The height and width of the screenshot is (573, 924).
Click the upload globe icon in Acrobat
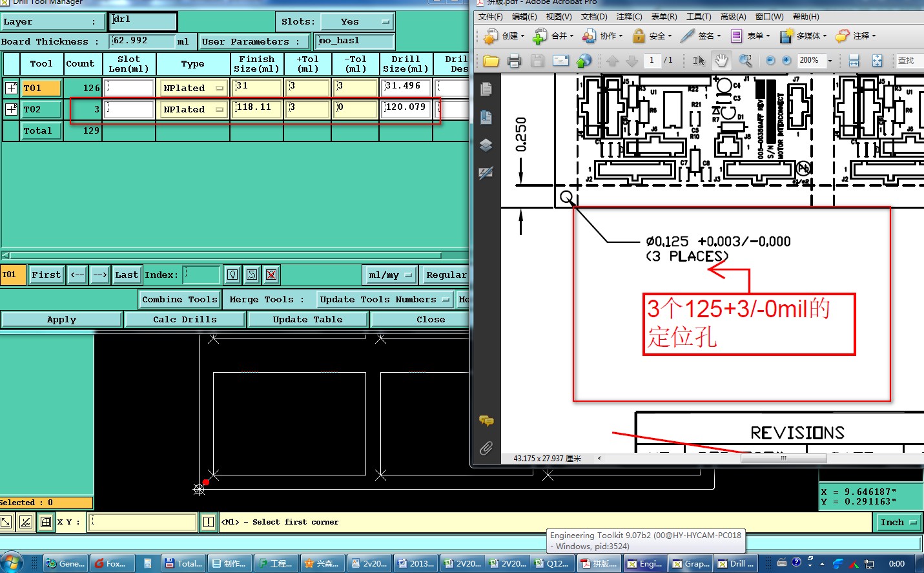pos(584,61)
